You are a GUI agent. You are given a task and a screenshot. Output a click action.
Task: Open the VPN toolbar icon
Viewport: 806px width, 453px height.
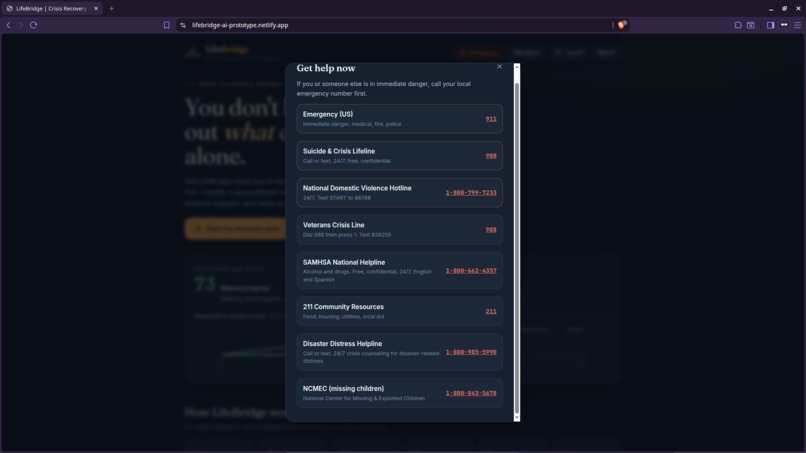pyautogui.click(x=784, y=25)
